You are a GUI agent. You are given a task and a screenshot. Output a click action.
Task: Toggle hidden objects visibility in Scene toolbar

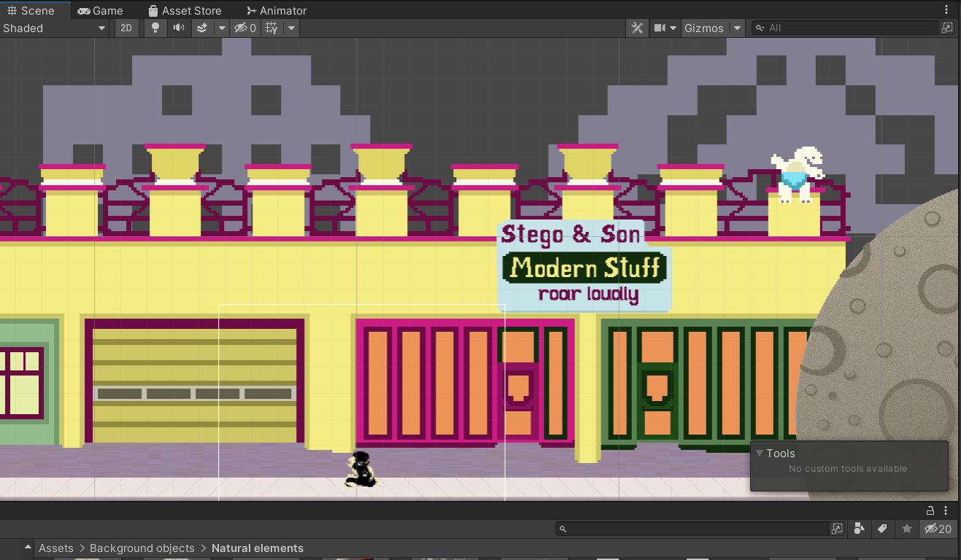tap(244, 28)
